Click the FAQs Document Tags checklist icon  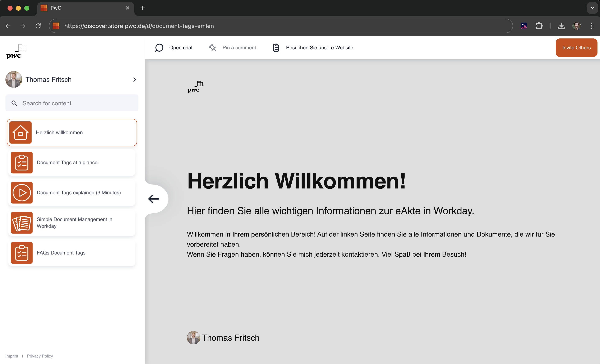point(22,253)
